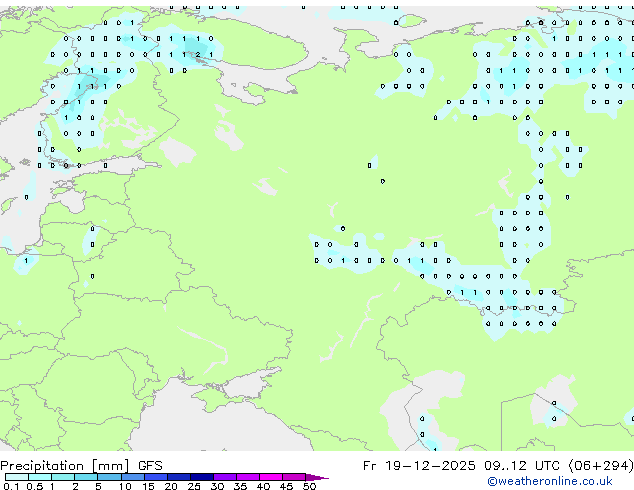Click the 0.1 legend scale label
The image size is (634, 490).
pyautogui.click(x=11, y=486)
